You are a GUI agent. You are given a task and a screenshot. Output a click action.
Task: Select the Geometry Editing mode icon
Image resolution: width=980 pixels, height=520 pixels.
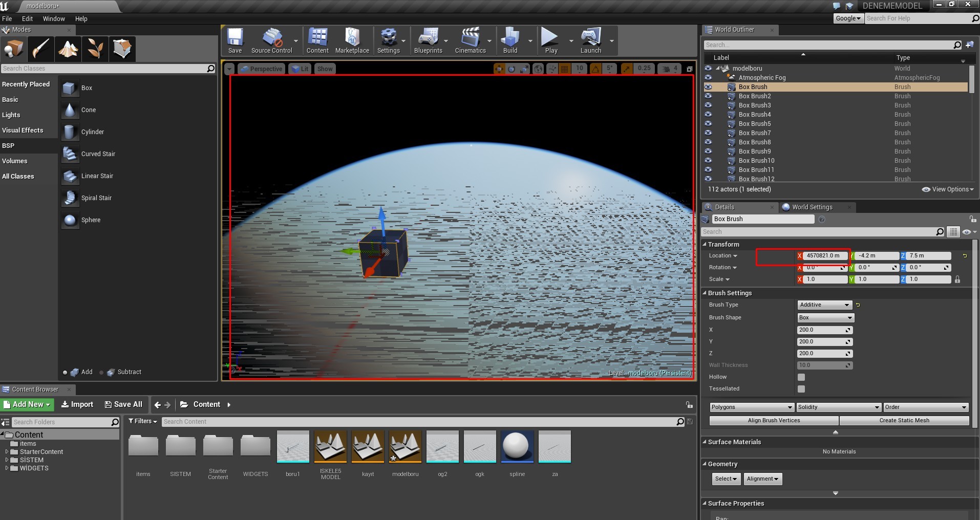[x=122, y=49]
